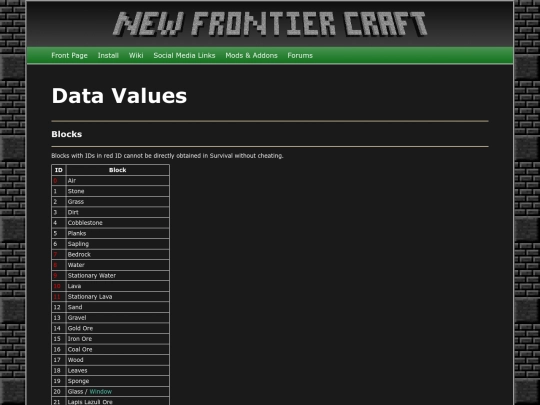
Task: Click the Blocks section heading
Action: 66,134
